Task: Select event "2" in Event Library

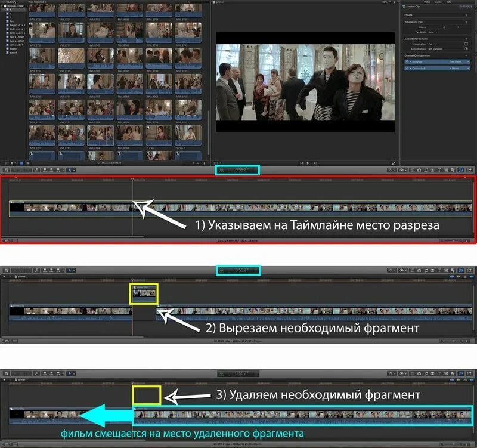Action: 10,14
